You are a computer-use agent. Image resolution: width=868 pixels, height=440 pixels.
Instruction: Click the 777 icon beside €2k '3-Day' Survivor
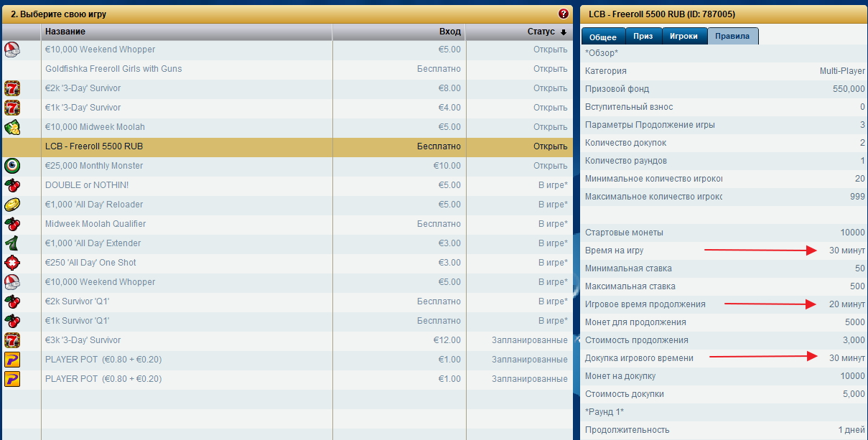point(12,88)
